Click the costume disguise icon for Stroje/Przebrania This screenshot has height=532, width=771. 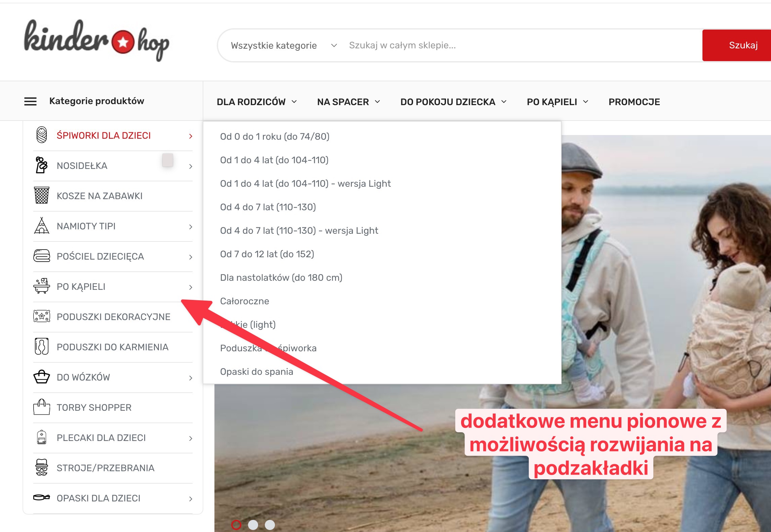(42, 468)
